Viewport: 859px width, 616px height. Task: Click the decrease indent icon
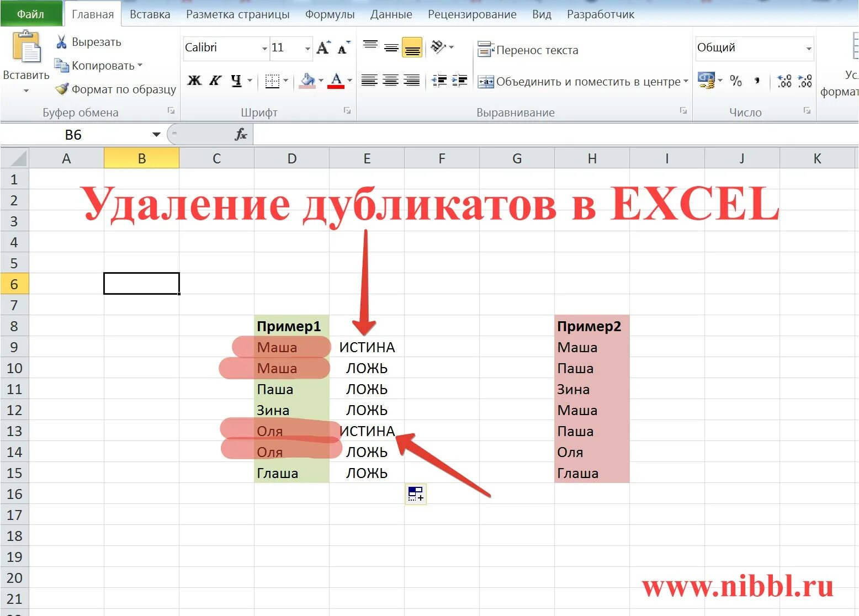coord(439,81)
